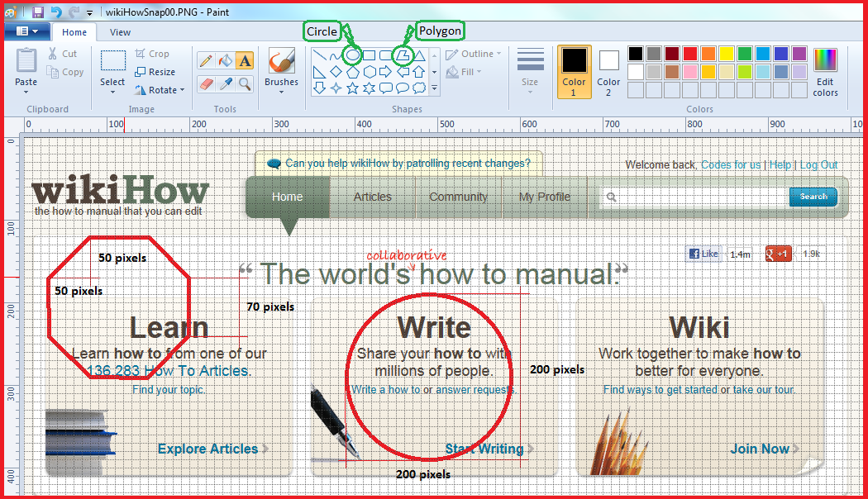The image size is (868, 499).
Task: Pick the Five-point star shape
Action: 353,88
